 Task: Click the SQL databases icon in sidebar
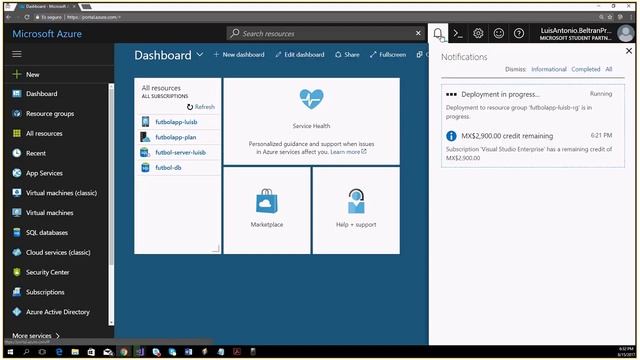pos(17,232)
